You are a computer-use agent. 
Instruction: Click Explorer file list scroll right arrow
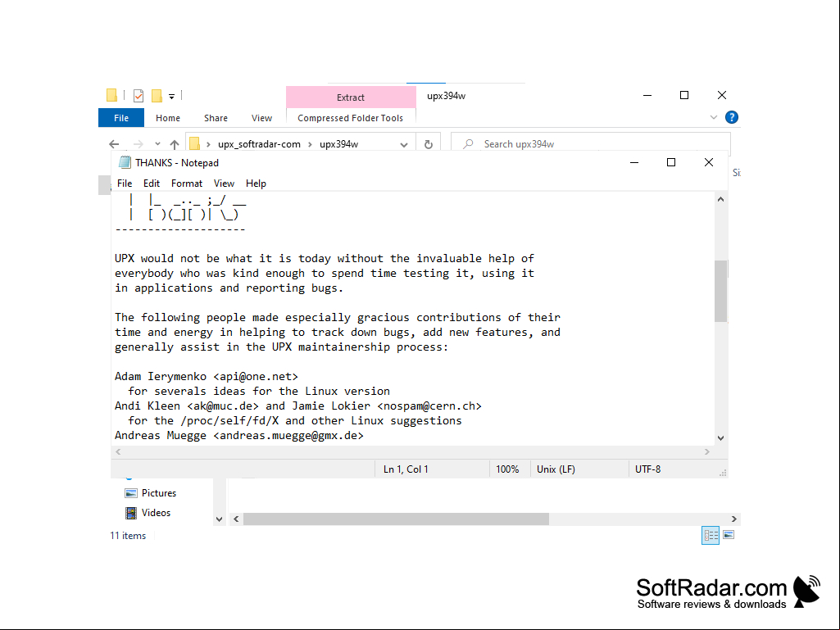click(x=734, y=519)
